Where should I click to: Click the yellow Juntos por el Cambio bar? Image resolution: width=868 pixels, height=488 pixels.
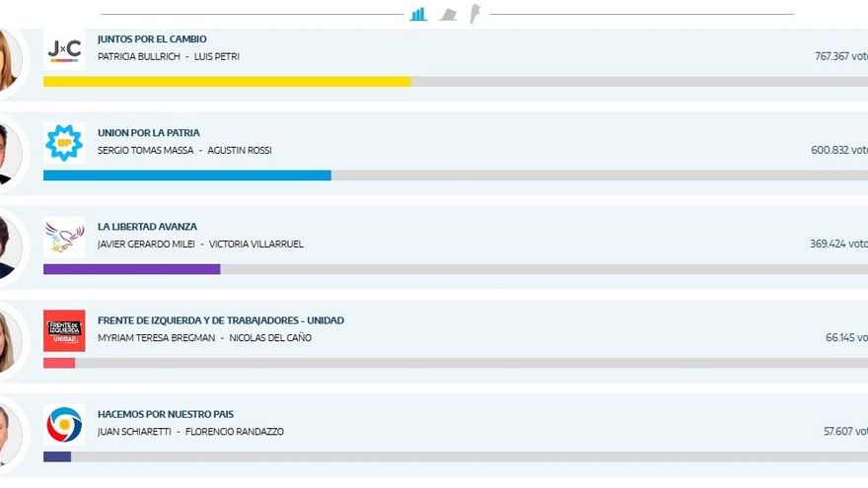tap(228, 82)
